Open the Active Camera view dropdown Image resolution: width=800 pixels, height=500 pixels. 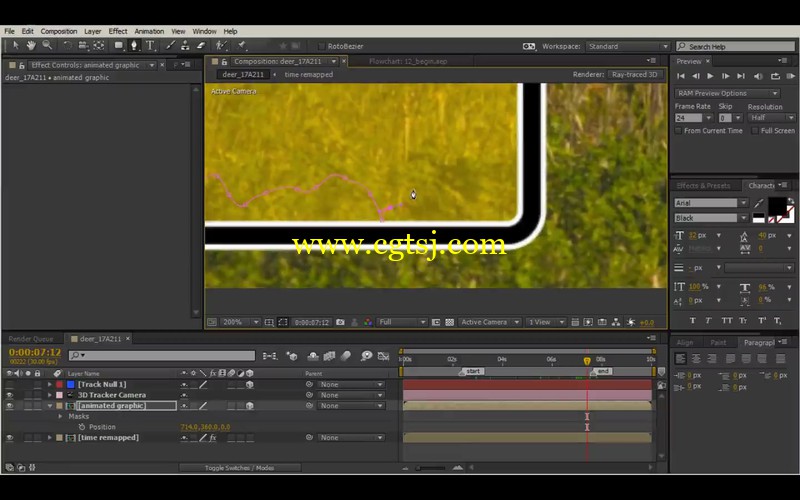click(x=490, y=322)
